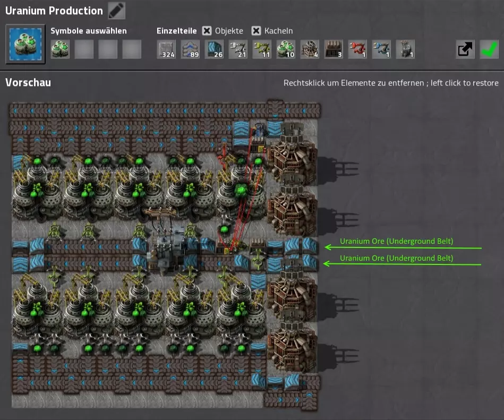
Task: Click the green stack inserter component showing 11
Action: (262, 49)
